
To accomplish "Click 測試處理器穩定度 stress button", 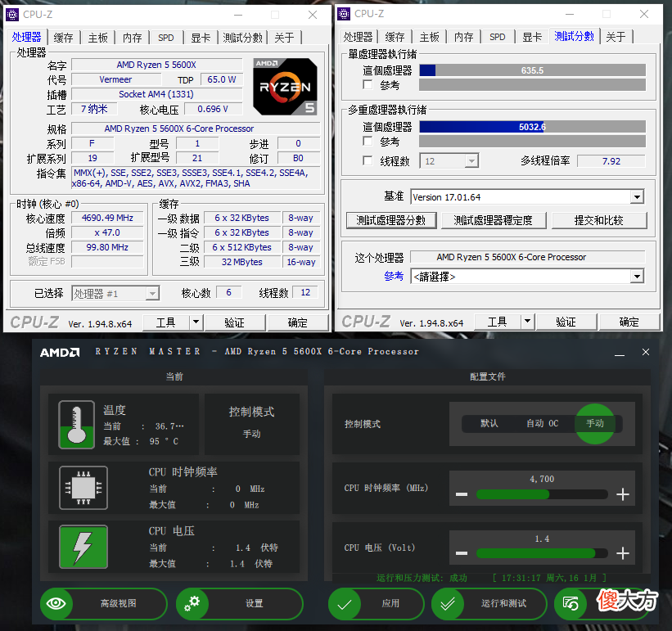I will pos(493,220).
